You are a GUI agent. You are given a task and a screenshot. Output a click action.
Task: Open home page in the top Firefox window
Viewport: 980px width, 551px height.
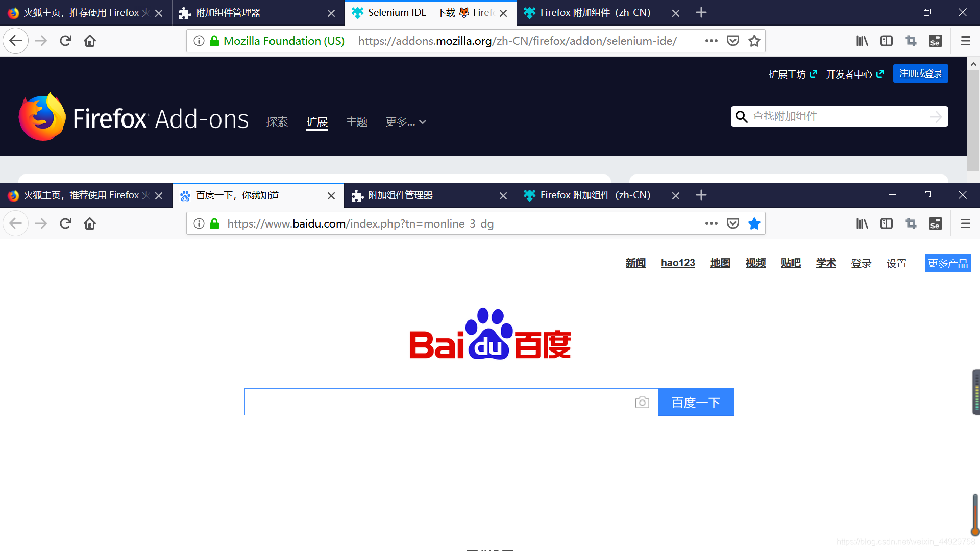90,41
